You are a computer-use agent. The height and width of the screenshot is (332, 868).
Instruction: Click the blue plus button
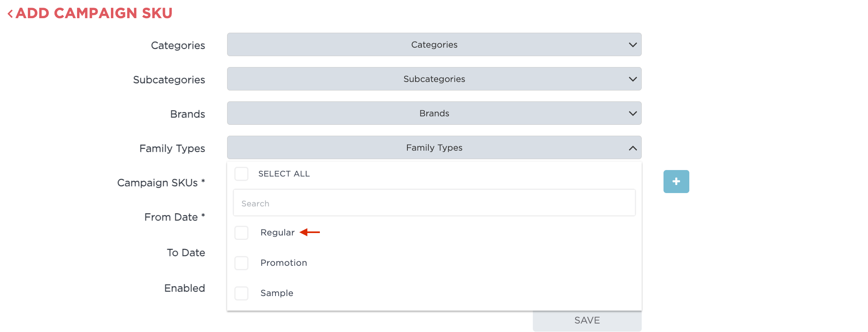pos(676,181)
